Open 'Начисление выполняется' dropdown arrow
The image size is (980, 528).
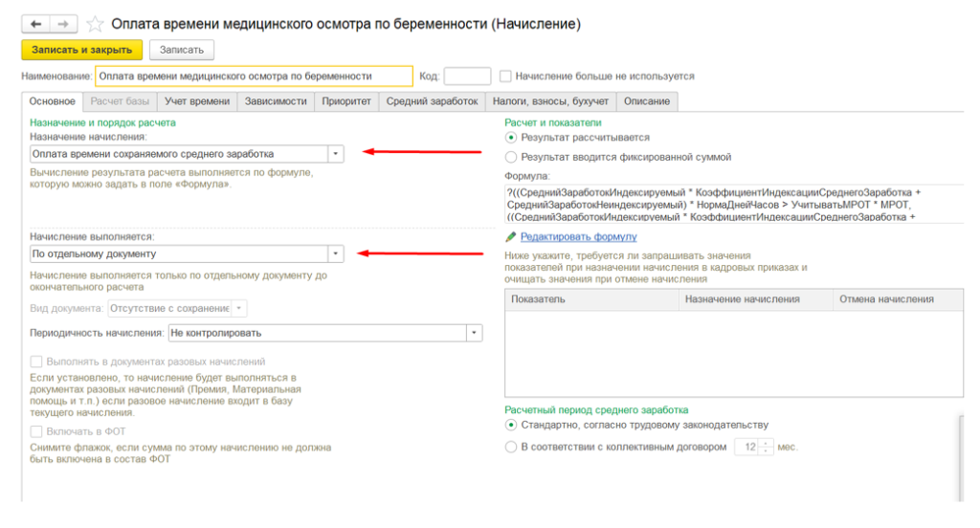point(335,254)
